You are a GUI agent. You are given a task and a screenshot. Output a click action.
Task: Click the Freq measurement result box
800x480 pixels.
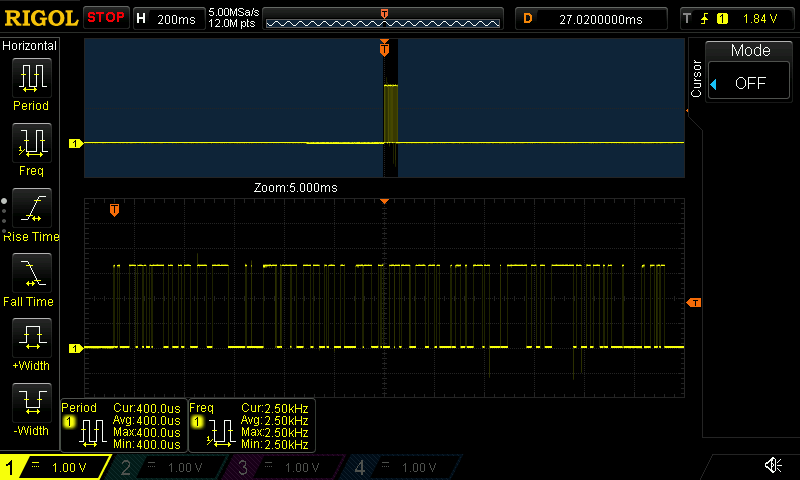[x=252, y=425]
